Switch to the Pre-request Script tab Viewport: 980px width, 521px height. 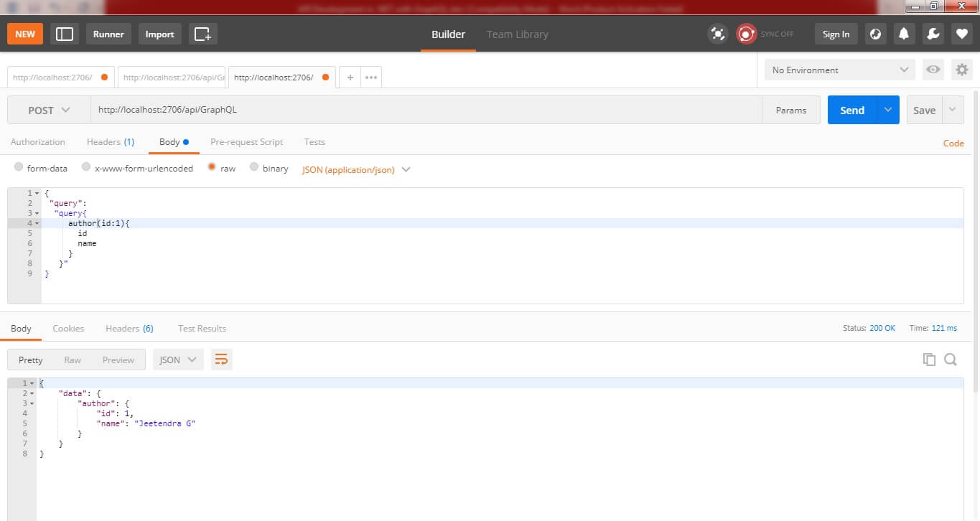pyautogui.click(x=246, y=142)
